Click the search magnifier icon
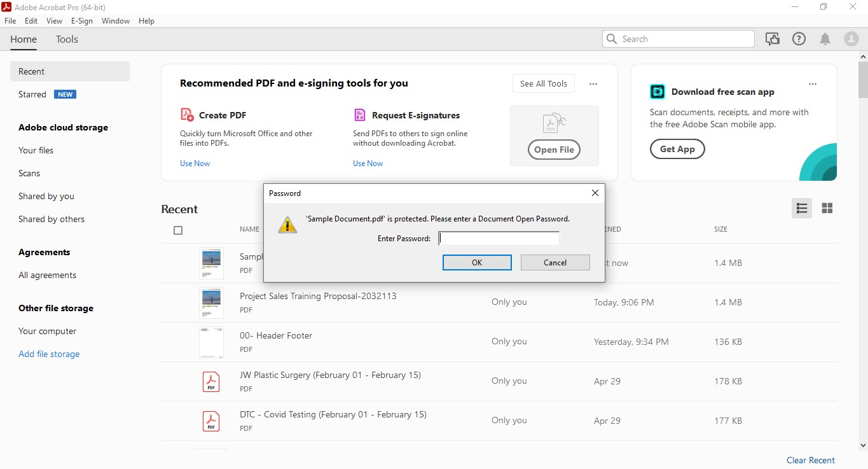 [x=611, y=38]
